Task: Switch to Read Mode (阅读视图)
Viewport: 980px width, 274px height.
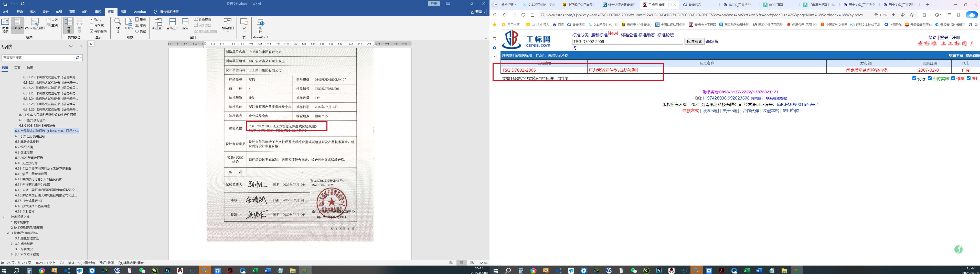Action: click(5, 26)
